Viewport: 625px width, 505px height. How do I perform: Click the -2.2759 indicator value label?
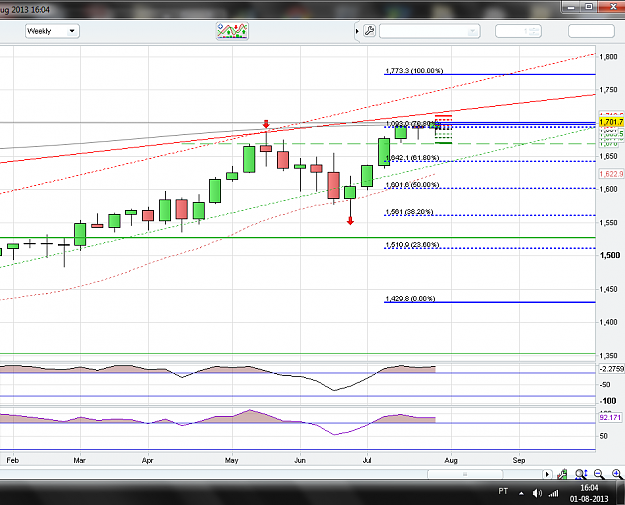(611, 369)
